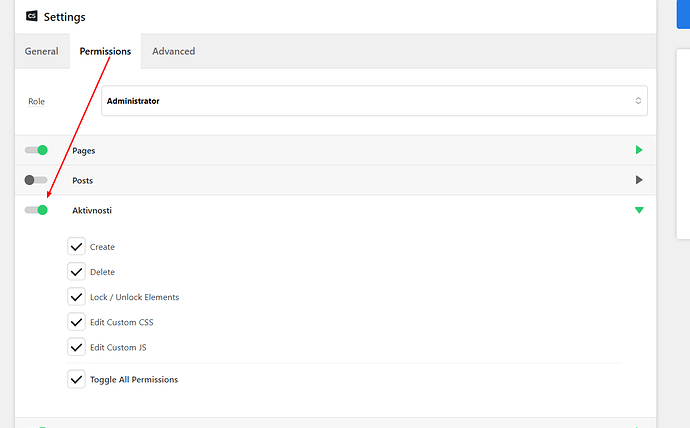The height and width of the screenshot is (428, 690).
Task: Uncheck the Delete permission checkbox
Action: (76, 272)
